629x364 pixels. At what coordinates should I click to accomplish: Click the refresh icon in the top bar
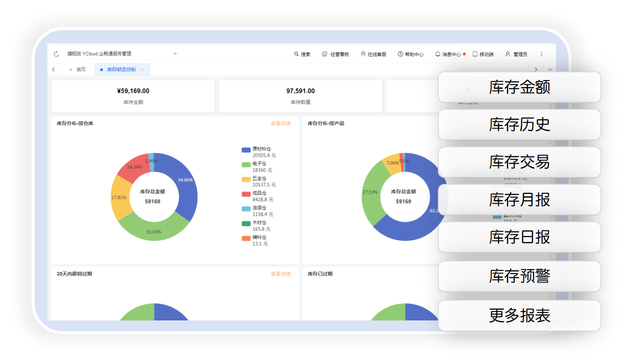[x=56, y=54]
